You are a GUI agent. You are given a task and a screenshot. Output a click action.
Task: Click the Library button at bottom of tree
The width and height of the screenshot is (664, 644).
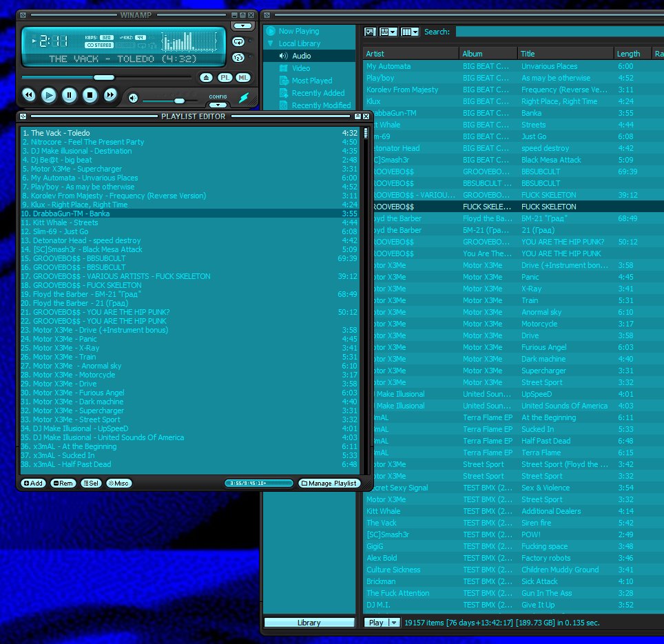pos(309,623)
